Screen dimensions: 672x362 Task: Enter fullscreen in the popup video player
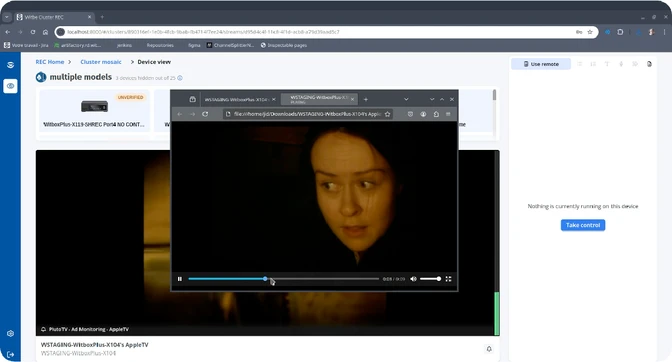click(x=448, y=279)
